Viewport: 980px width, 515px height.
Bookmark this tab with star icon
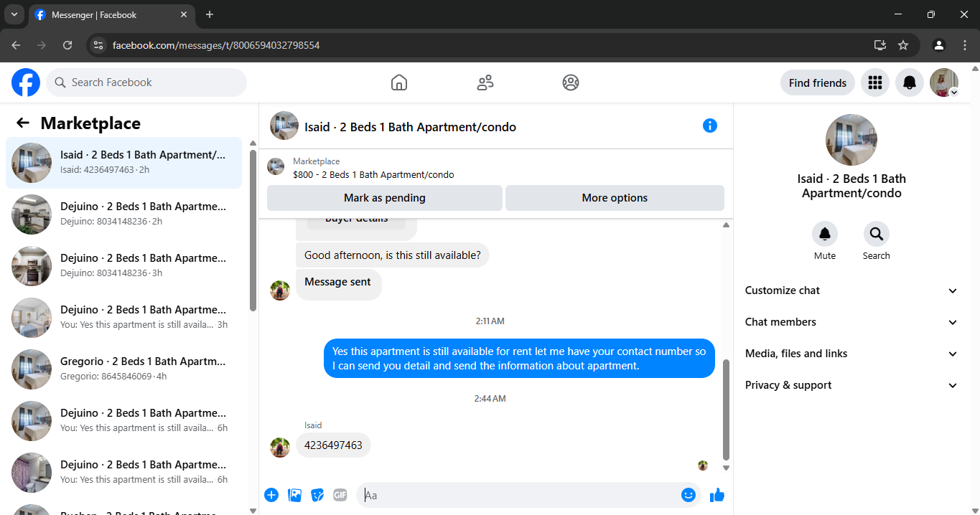click(x=903, y=45)
